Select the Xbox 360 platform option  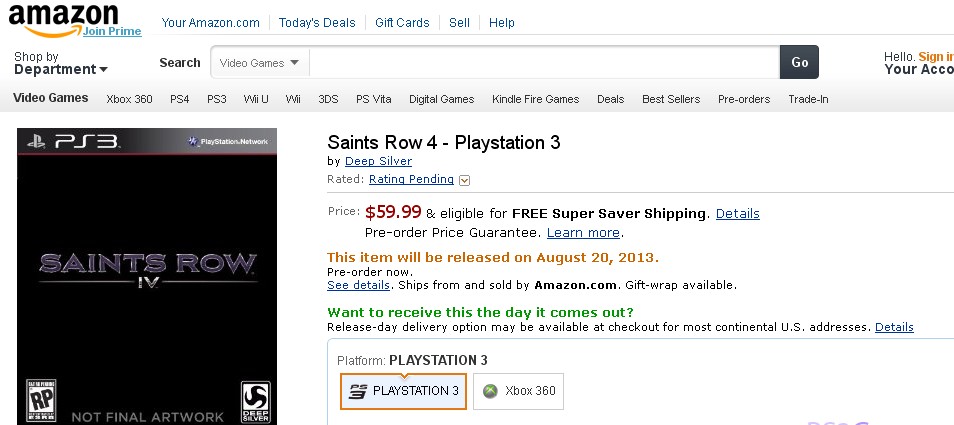(518, 391)
